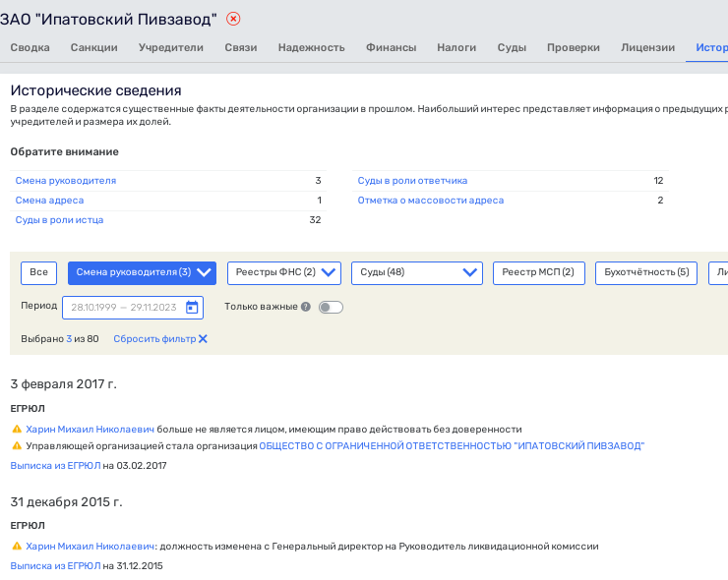Expand the Смена руководителя (3) filter dropdown

pos(142,273)
